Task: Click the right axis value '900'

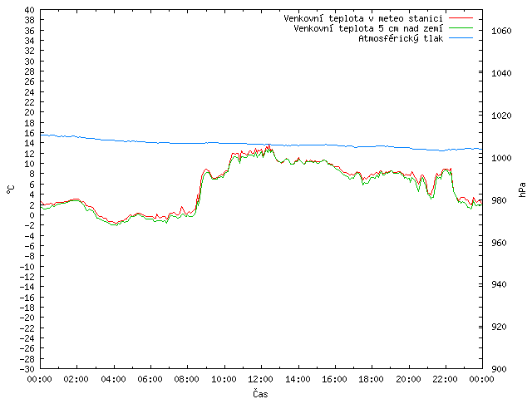Action: pos(499,369)
